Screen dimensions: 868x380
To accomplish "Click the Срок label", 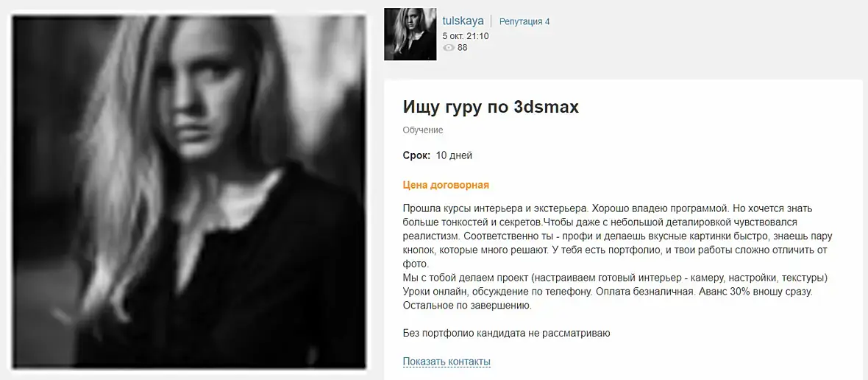I will pyautogui.click(x=416, y=155).
